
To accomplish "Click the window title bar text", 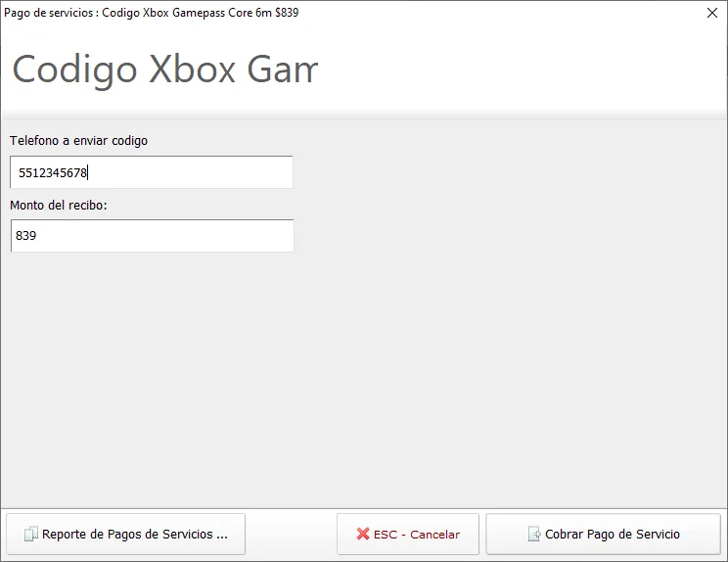I will coord(152,13).
